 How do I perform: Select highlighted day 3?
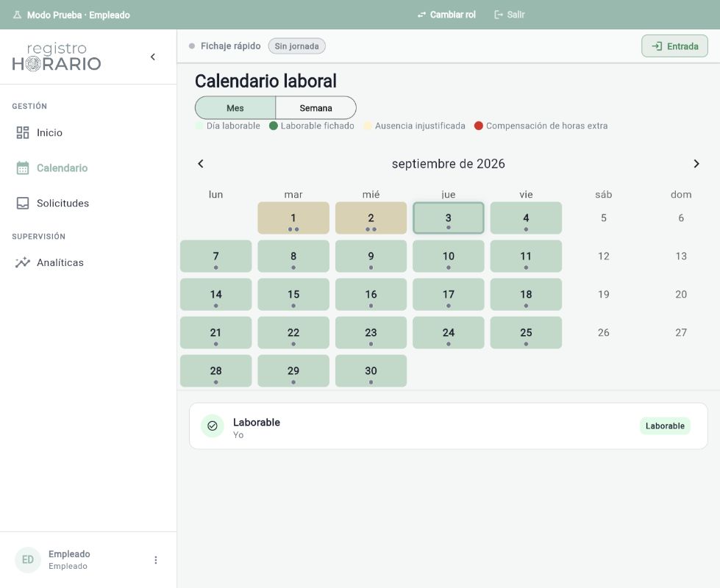[449, 218]
